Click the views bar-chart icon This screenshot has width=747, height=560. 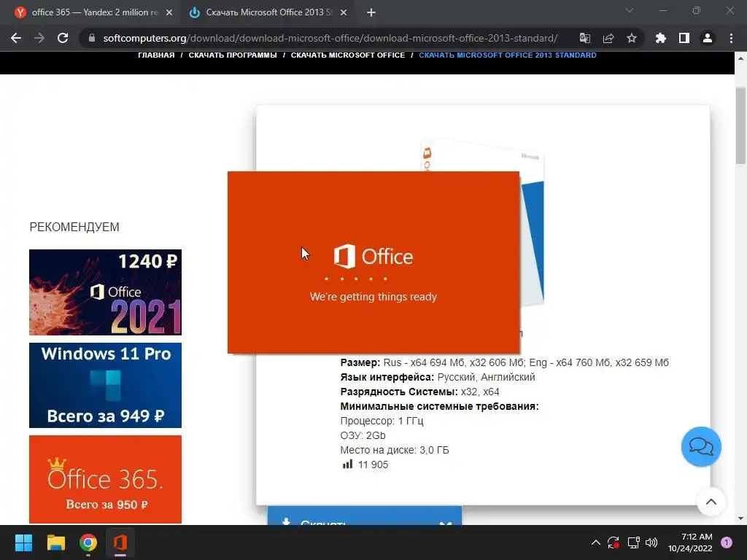pos(347,464)
